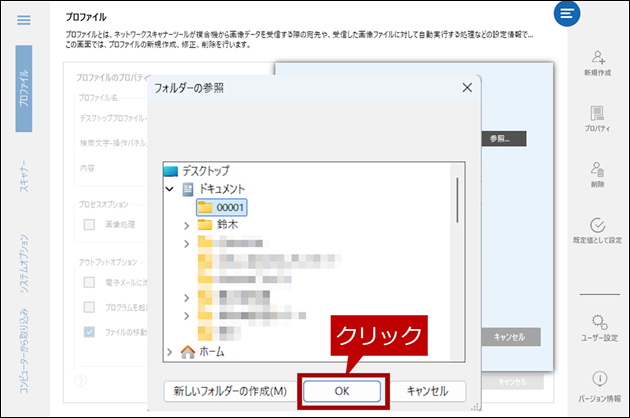Screen dimensions: 630x418
Task: Click the バージョン情報 info icon
Action: pyautogui.click(x=598, y=378)
